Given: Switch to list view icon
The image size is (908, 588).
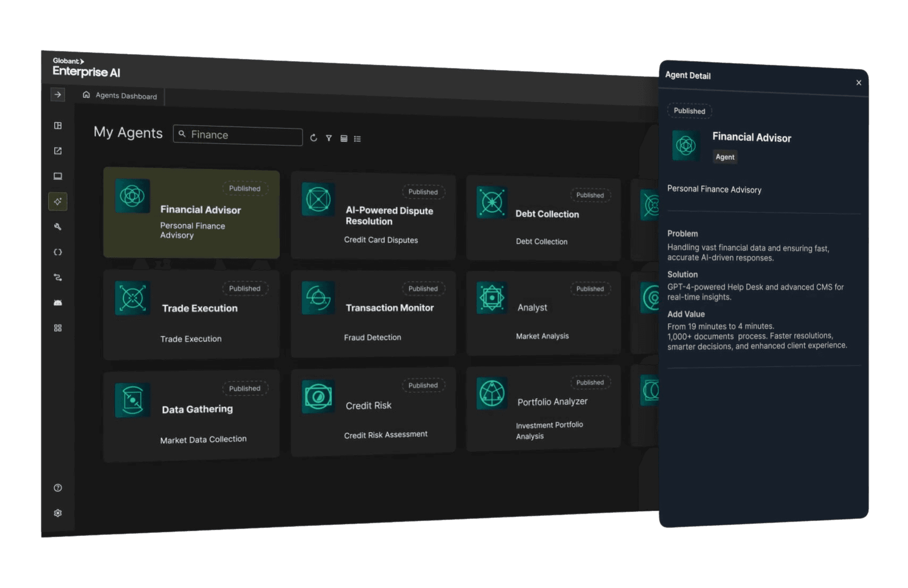Looking at the screenshot, I should [357, 139].
